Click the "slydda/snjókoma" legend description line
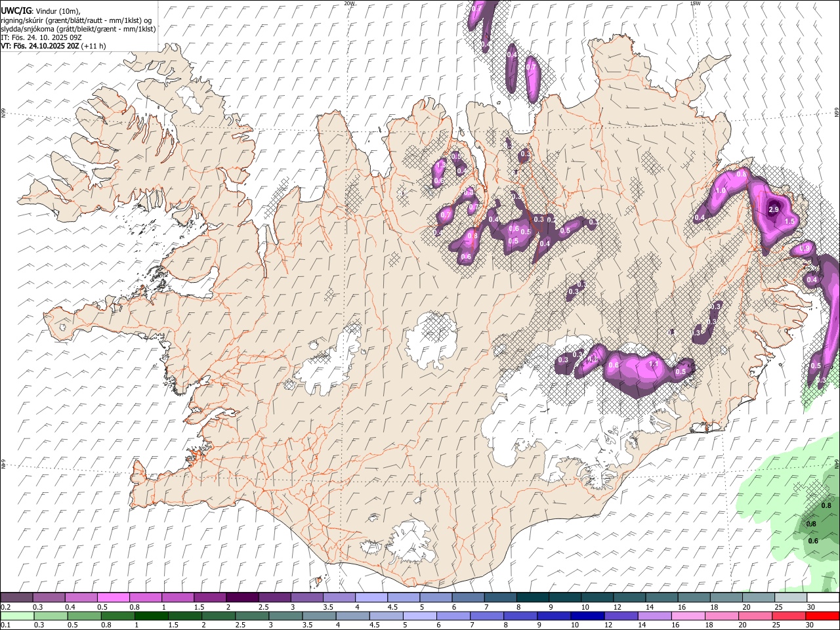This screenshot has width=840, height=630. (78, 29)
